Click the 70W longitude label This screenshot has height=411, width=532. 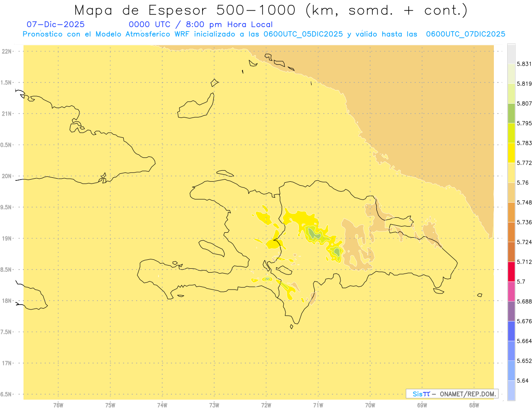click(x=370, y=405)
